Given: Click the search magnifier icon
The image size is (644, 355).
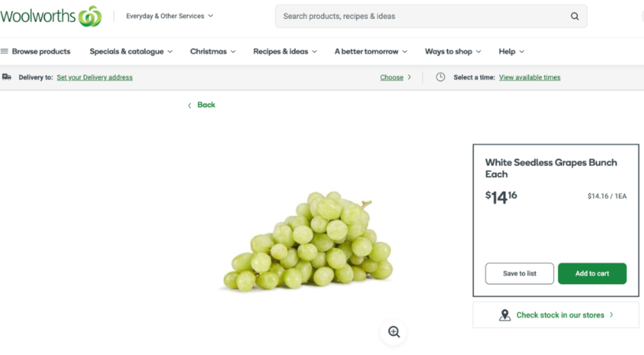Looking at the screenshot, I should coord(575,16).
